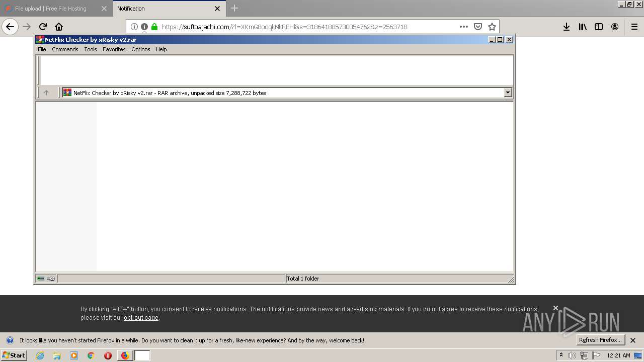Open Firefox downloads panel

pos(567,27)
